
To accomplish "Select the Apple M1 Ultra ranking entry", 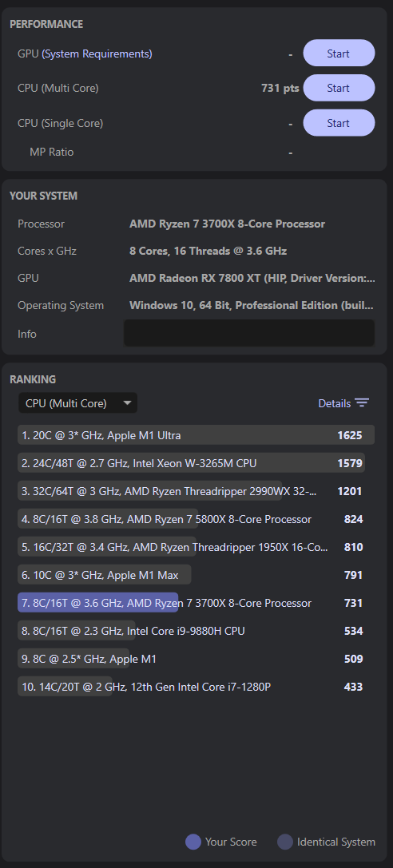I will [196, 435].
